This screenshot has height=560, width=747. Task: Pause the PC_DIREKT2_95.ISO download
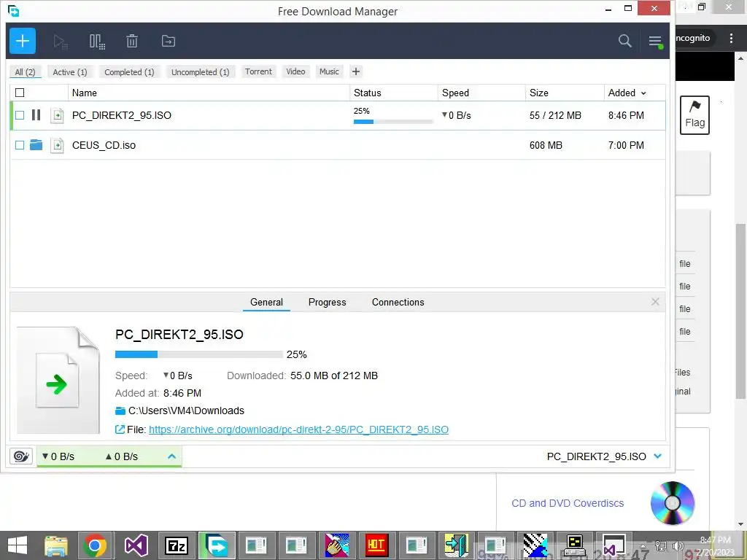36,114
